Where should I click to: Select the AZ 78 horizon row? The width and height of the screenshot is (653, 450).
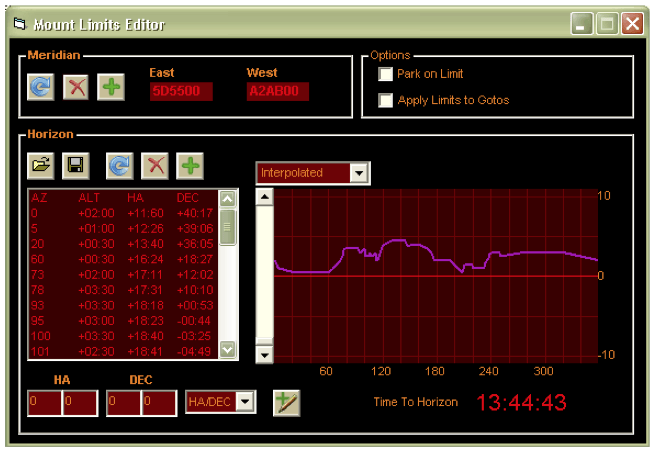(123, 290)
